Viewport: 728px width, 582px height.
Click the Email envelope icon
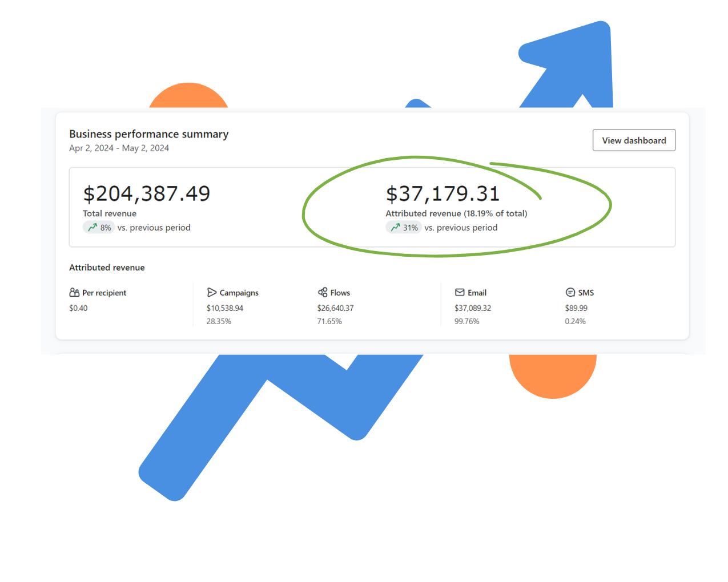(x=460, y=293)
